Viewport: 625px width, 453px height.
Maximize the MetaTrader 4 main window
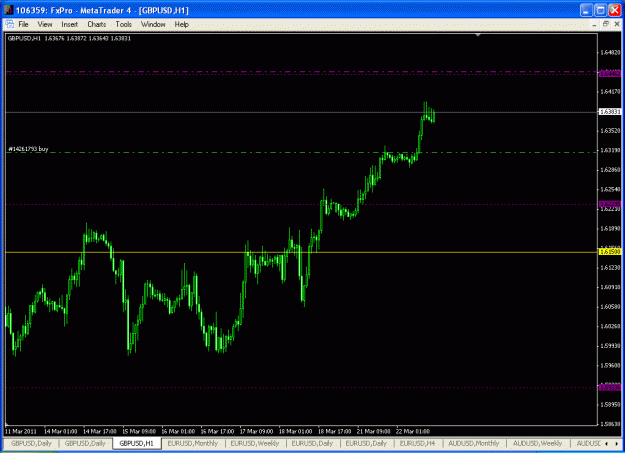coord(600,10)
